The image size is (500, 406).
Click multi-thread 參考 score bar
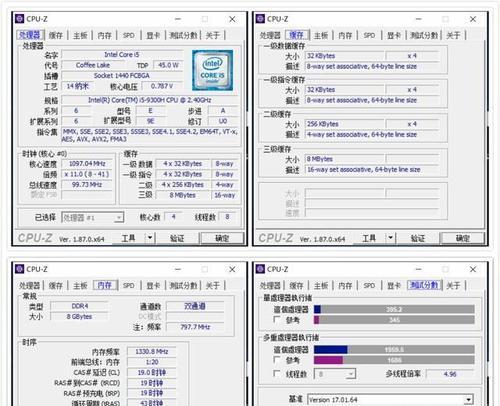pos(394,360)
